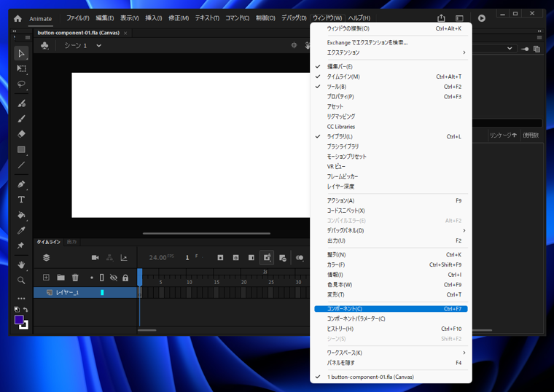The width and height of the screenshot is (554, 392).
Task: Expand the panel dock double-arrow at right
Action: click(x=539, y=31)
